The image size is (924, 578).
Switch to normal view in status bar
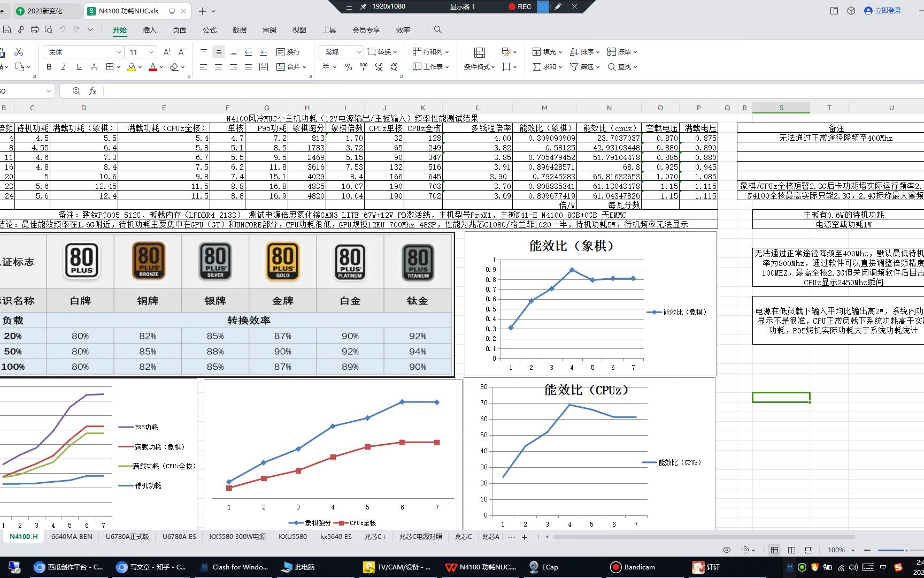774,550
